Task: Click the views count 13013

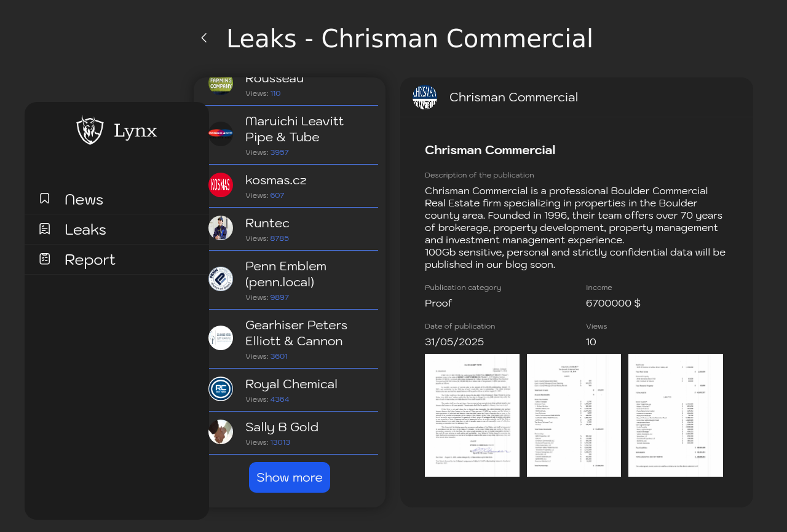Action: tap(280, 442)
